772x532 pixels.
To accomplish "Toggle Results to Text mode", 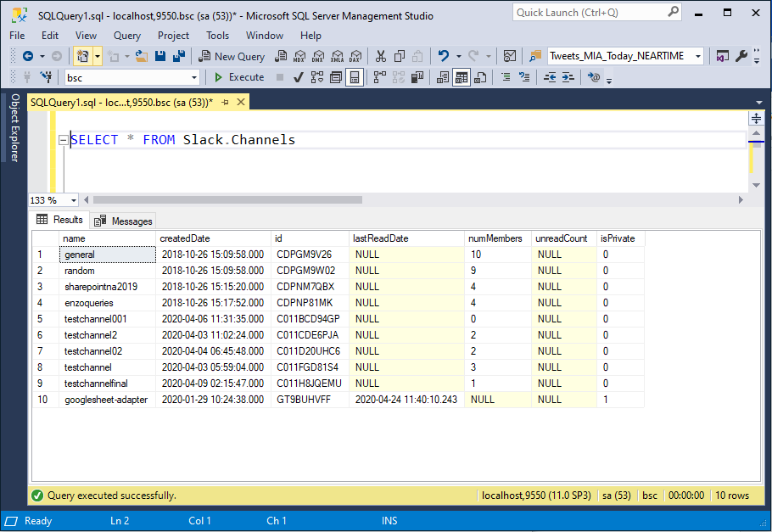I will (x=443, y=77).
